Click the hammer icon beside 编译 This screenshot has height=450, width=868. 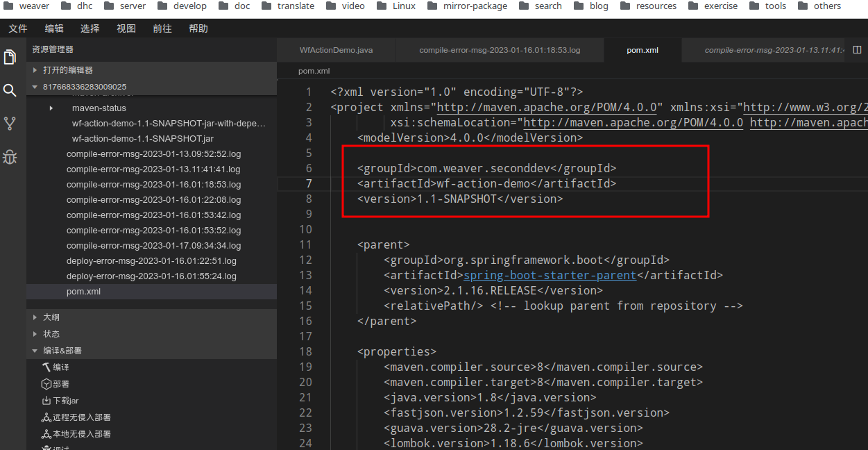coord(46,367)
